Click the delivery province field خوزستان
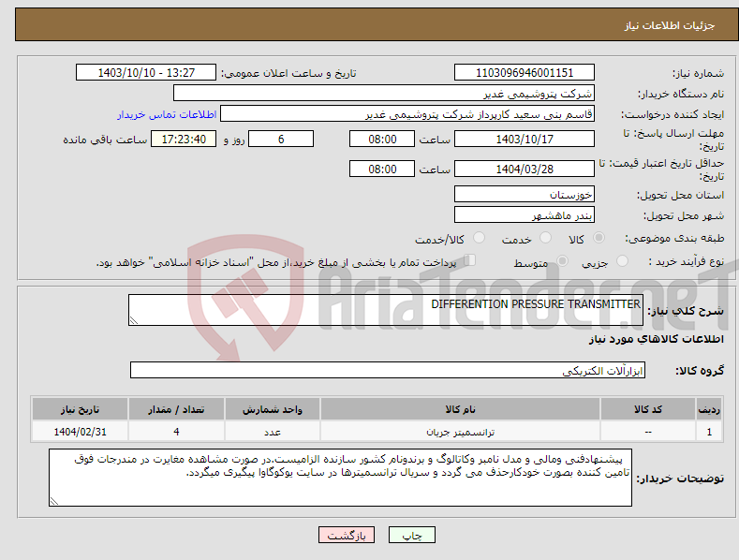 (525, 194)
